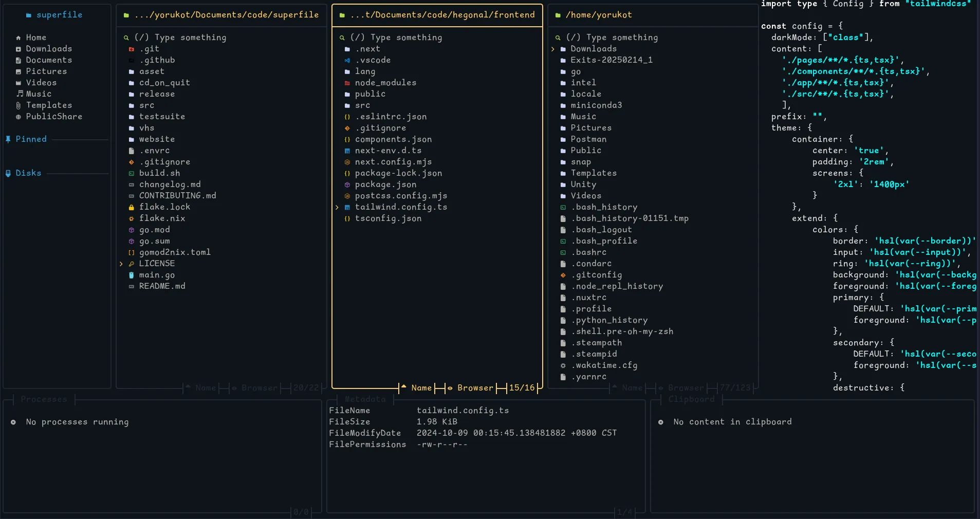980x519 pixels.
Task: Click the npm icon next to package.json
Action: click(x=347, y=184)
